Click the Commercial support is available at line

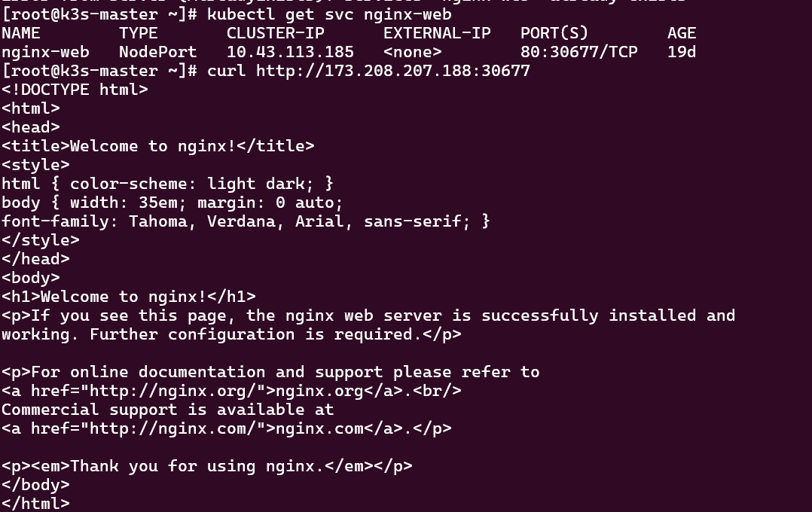(167, 410)
